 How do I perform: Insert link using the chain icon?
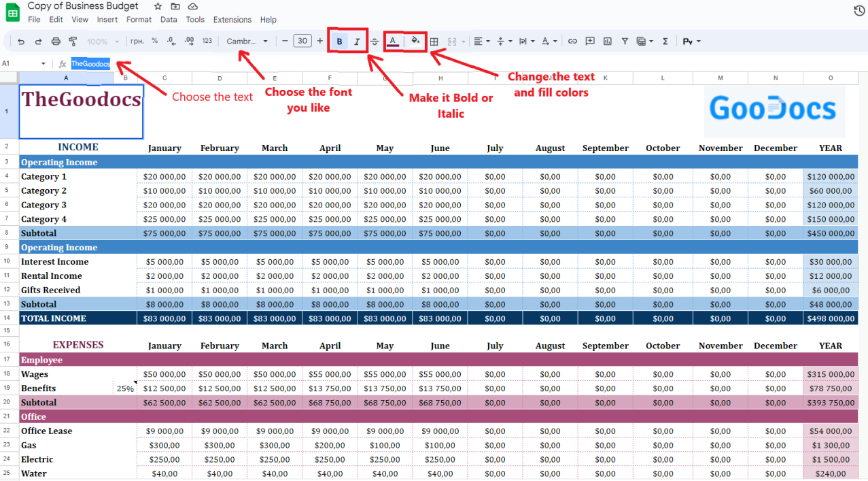pos(572,42)
